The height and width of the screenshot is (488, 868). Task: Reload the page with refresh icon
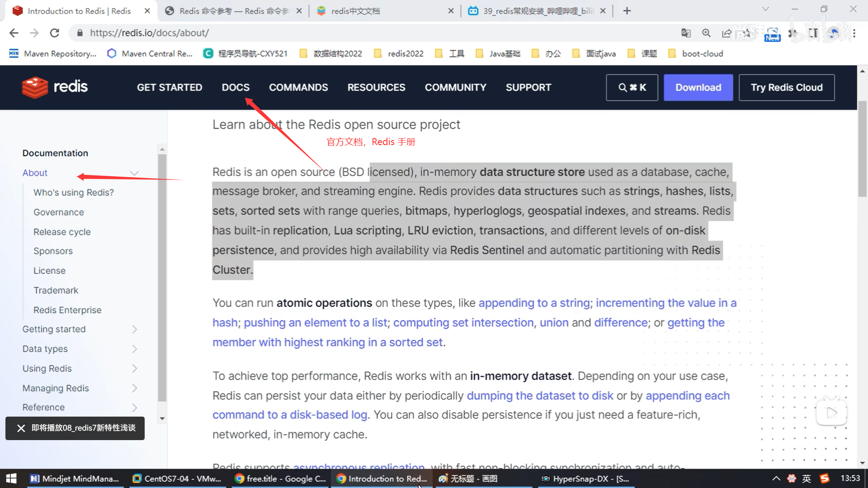55,33
